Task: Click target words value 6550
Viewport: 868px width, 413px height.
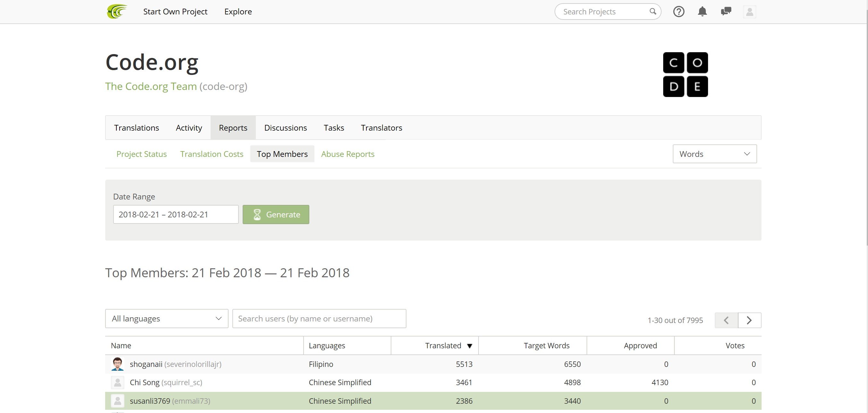Action: [572, 364]
